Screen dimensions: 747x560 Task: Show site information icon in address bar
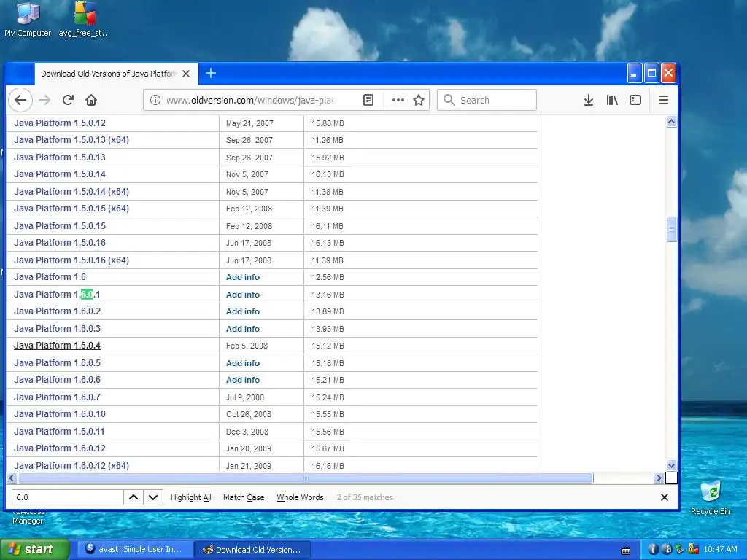pyautogui.click(x=155, y=100)
